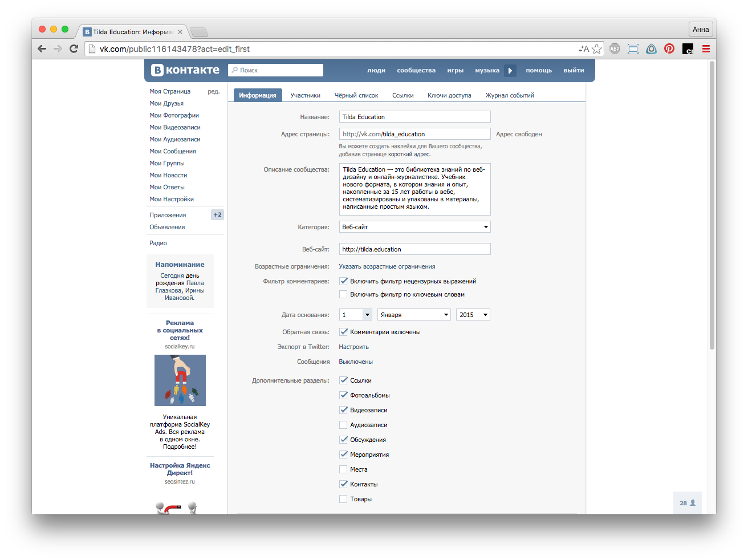Expand the month dropdown showing Января
748x560 pixels.
pos(414,315)
